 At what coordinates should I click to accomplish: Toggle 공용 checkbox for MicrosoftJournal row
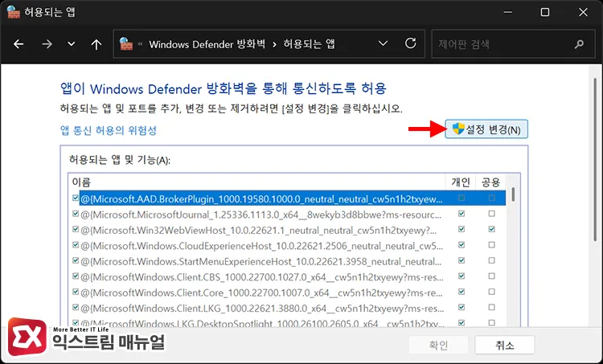(x=491, y=214)
